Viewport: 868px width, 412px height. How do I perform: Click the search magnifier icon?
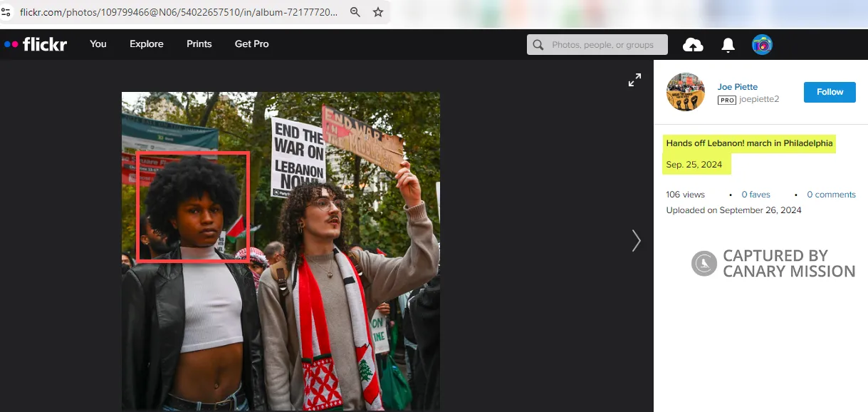click(538, 45)
